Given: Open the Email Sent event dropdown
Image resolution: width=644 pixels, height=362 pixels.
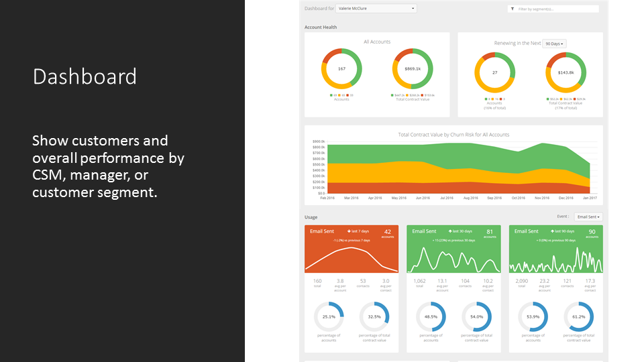Looking at the screenshot, I should pos(588,217).
